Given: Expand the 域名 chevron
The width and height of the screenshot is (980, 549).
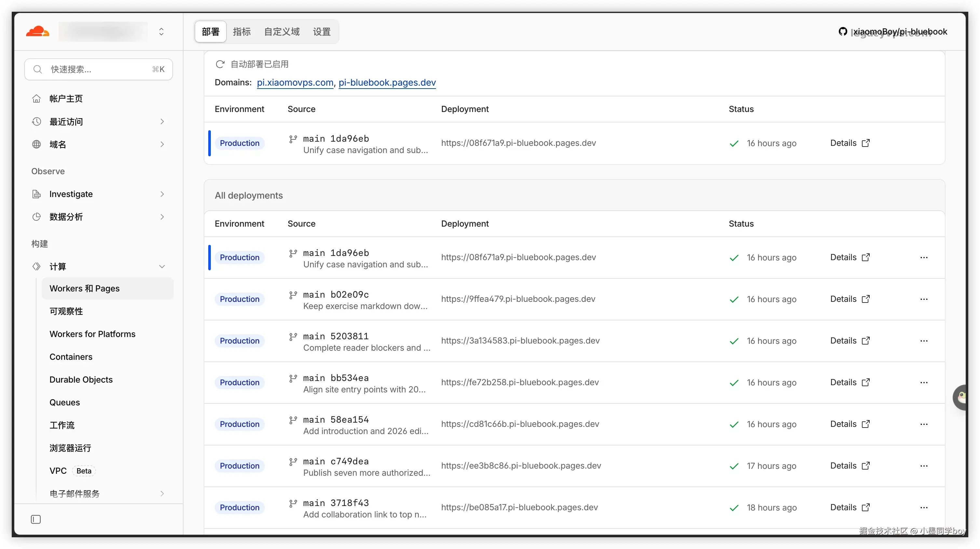Looking at the screenshot, I should pyautogui.click(x=162, y=144).
